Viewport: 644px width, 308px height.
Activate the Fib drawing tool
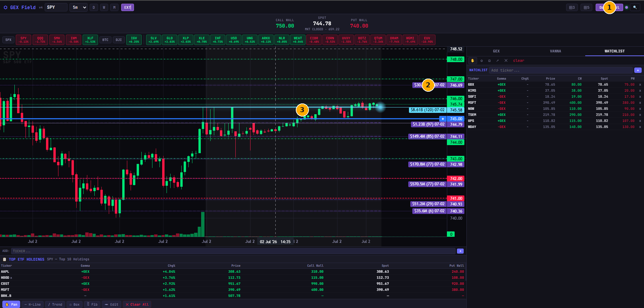coord(92,304)
